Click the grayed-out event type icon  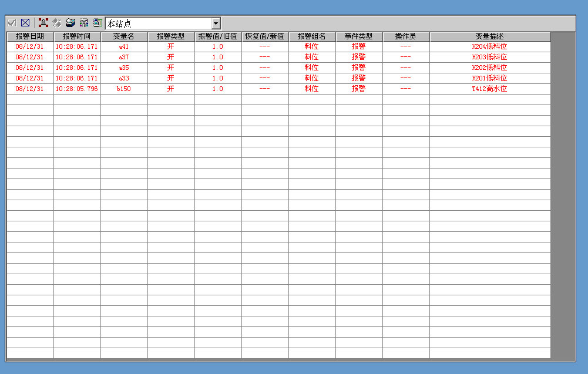coord(56,23)
